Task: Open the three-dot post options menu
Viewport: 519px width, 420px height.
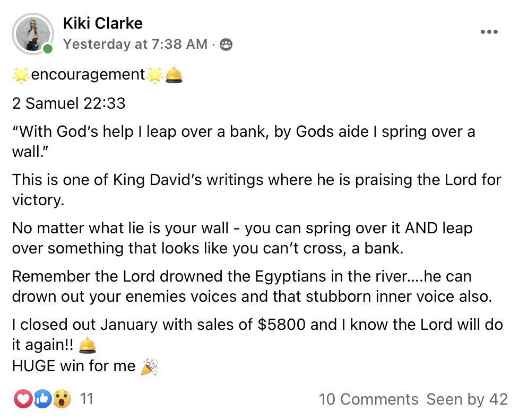Action: click(489, 32)
